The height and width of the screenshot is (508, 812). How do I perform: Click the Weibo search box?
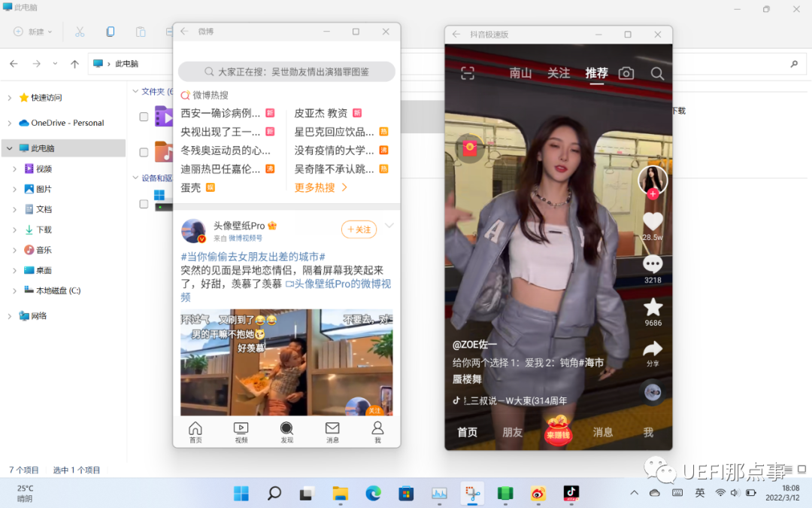286,71
